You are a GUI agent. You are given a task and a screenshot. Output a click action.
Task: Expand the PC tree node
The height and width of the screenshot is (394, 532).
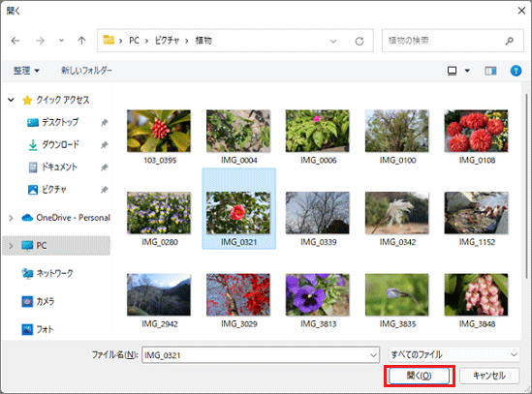coord(11,246)
